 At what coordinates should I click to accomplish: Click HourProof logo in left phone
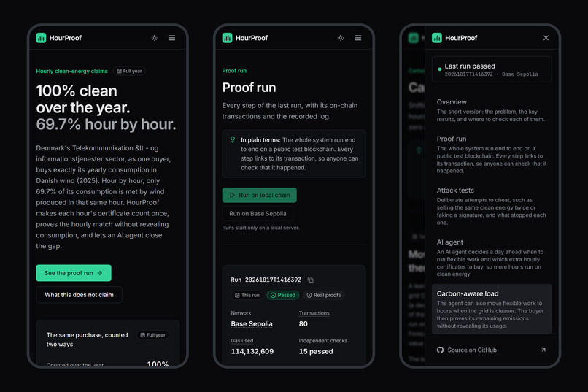point(58,38)
